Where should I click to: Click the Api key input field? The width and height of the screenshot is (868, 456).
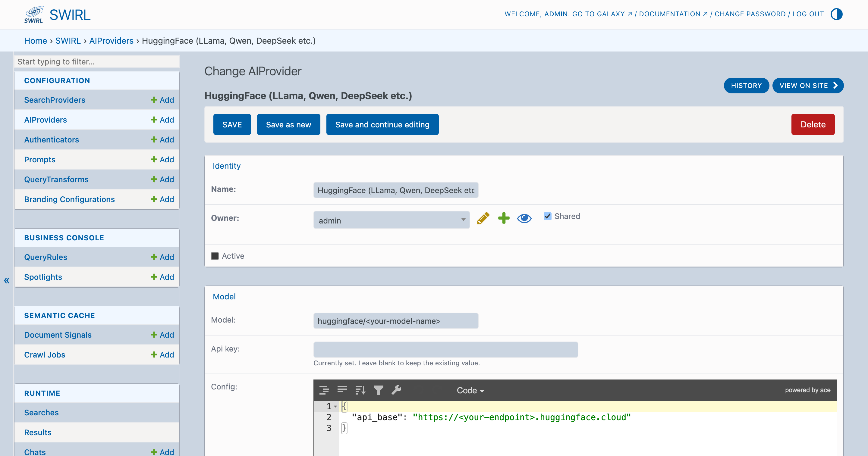(446, 350)
